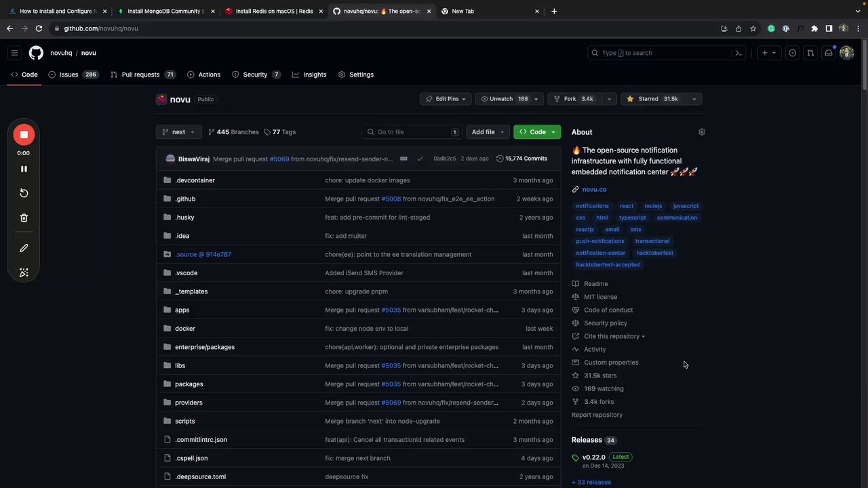Open the browser extensions puzzle icon
This screenshot has height=488, width=868.
[814, 28]
